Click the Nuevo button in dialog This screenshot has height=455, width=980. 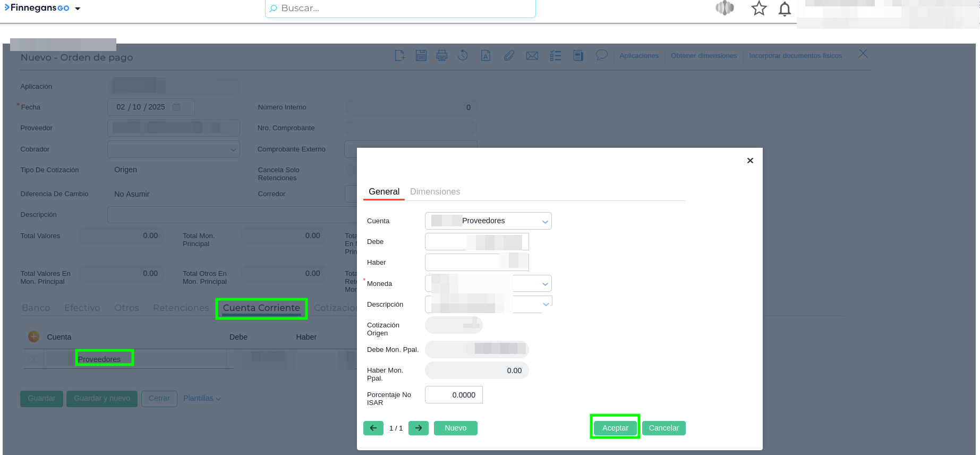(x=455, y=428)
